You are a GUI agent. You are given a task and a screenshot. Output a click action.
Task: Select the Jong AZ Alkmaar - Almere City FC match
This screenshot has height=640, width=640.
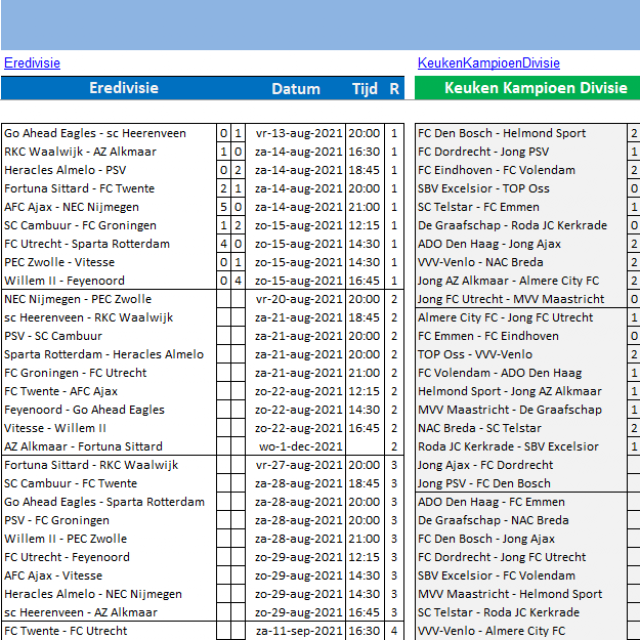tap(508, 281)
